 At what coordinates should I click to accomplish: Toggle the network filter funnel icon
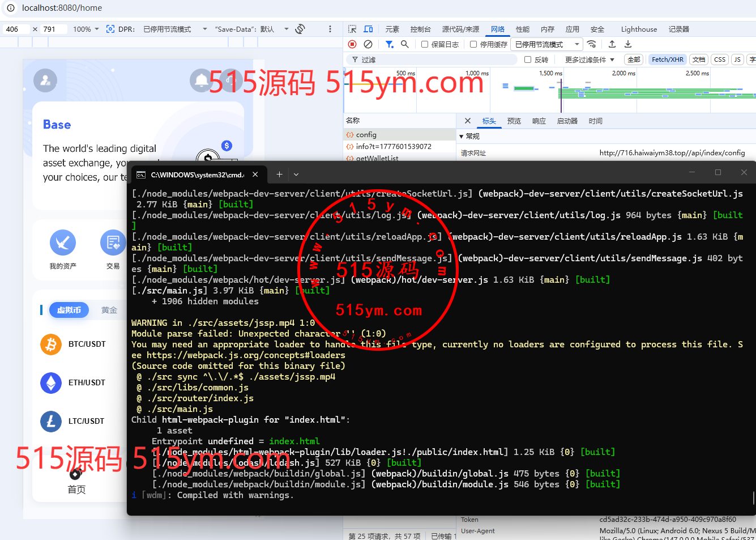[390, 44]
